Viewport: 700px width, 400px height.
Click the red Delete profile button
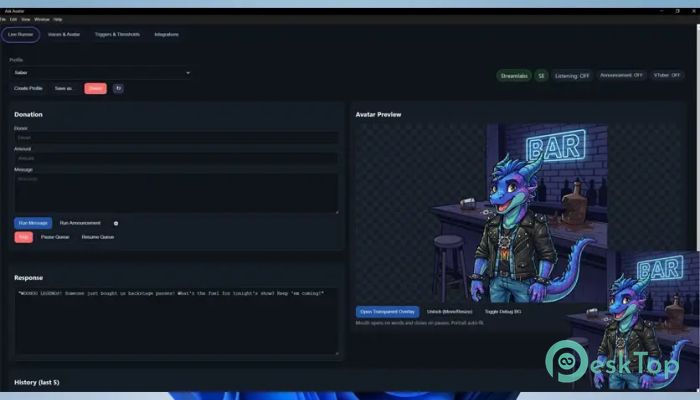pos(96,88)
